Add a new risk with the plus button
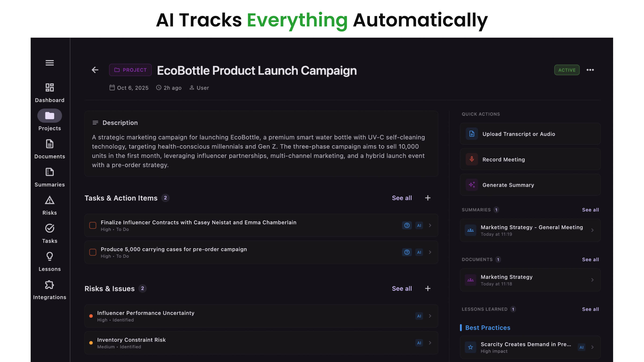Image resolution: width=644 pixels, height=362 pixels. coord(428,289)
